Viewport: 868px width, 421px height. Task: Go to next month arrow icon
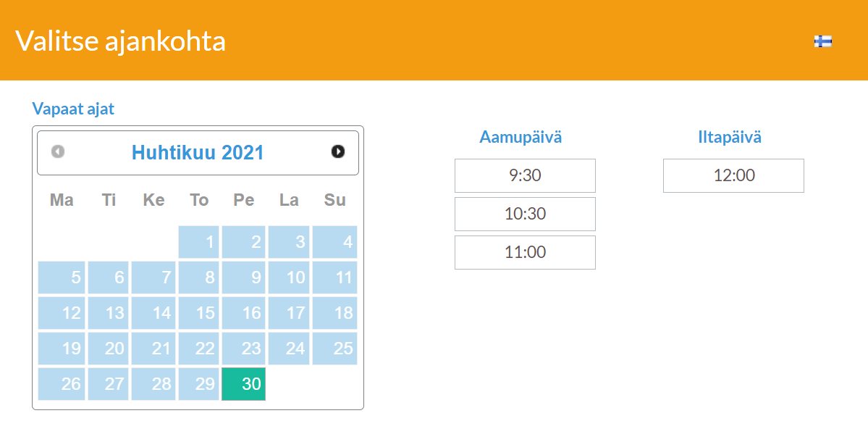(x=337, y=151)
